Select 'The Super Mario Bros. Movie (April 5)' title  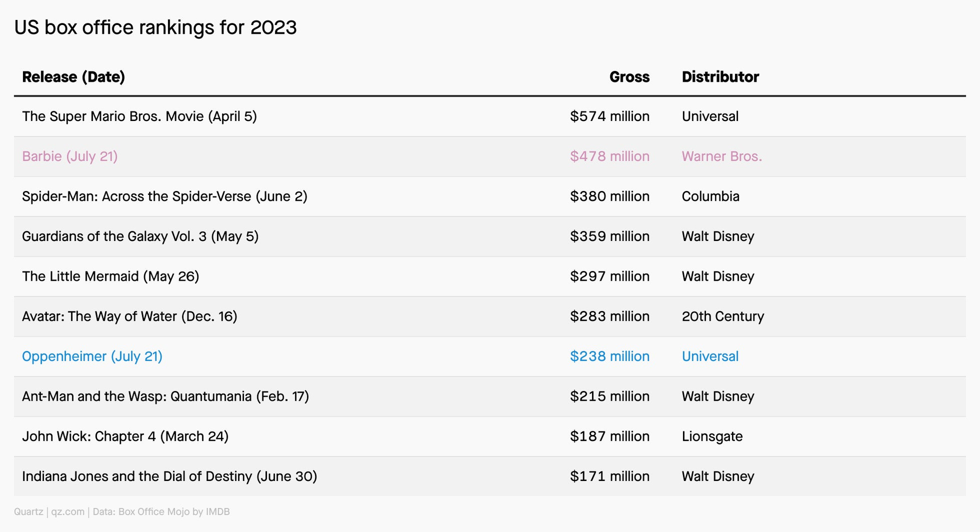click(139, 116)
